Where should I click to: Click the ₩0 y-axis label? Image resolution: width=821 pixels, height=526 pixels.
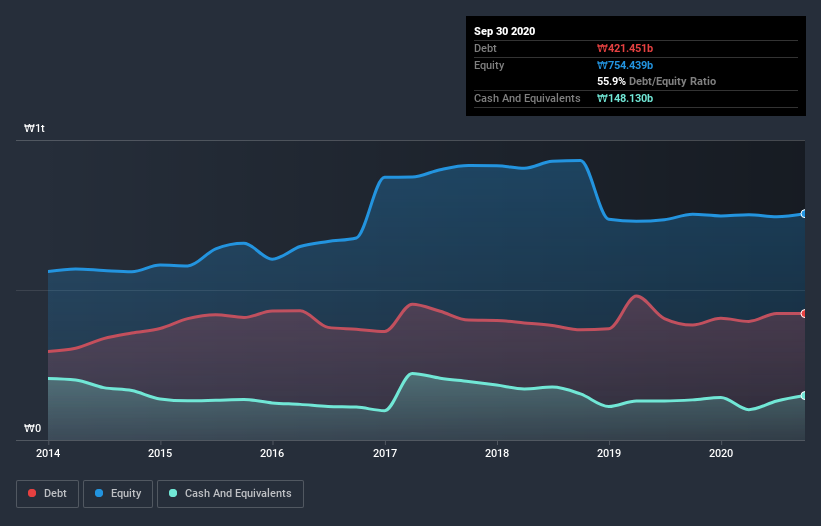32,428
